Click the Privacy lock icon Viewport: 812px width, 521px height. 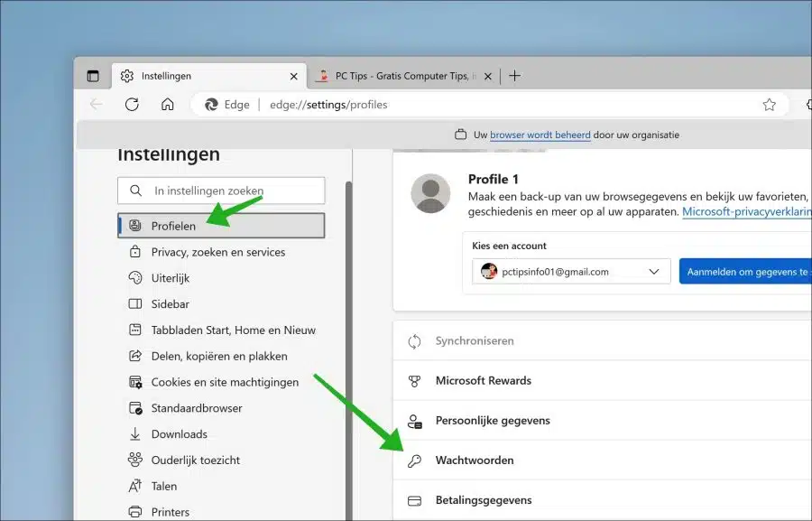pos(135,251)
